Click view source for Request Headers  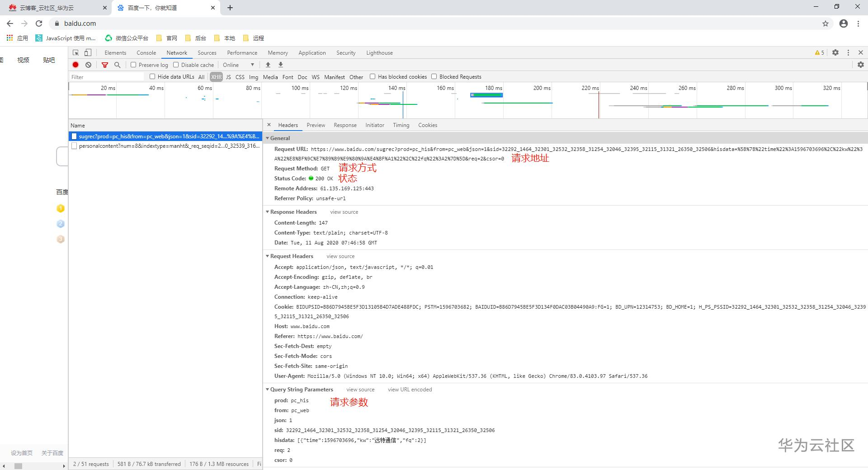pos(340,256)
